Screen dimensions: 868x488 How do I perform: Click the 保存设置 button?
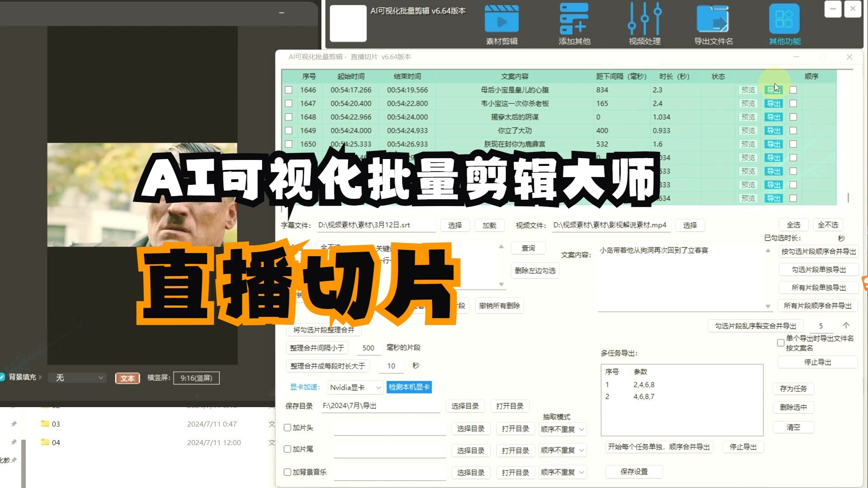click(634, 471)
